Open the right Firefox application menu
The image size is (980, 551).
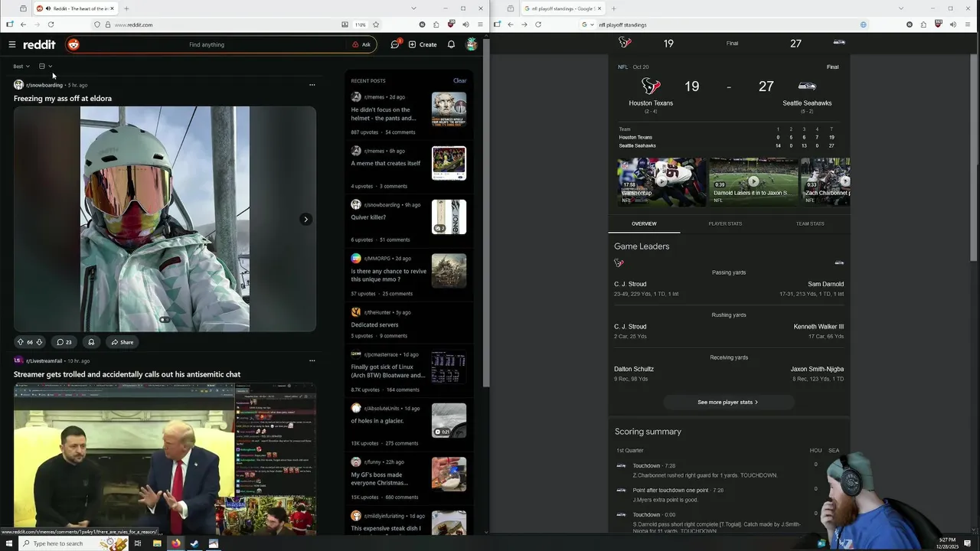(968, 24)
